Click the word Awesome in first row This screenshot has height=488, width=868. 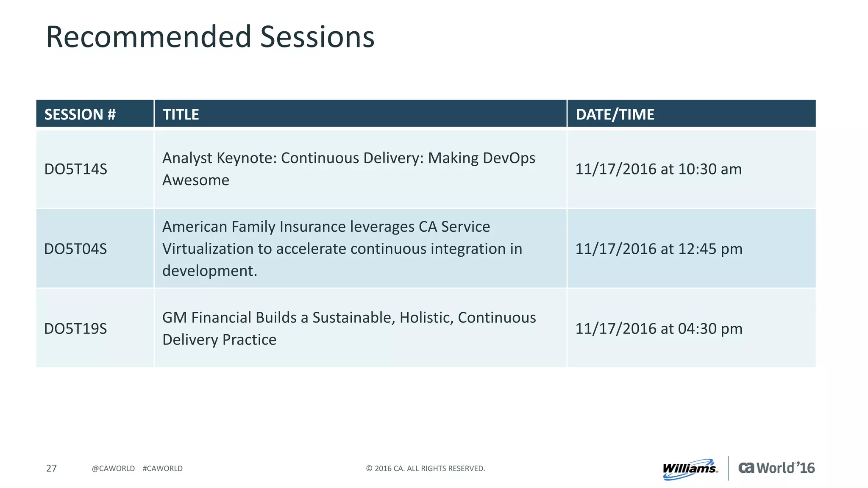click(x=196, y=180)
